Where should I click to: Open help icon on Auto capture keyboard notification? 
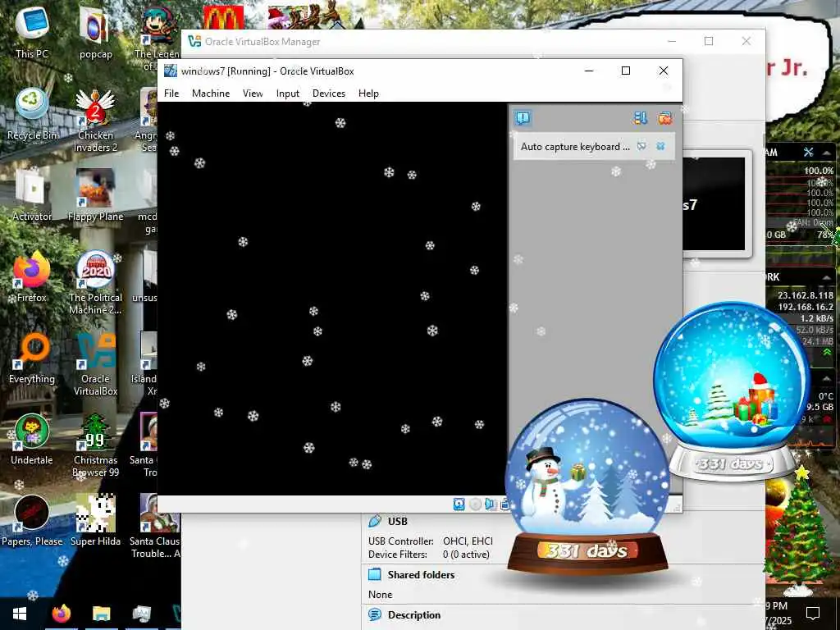tap(641, 146)
